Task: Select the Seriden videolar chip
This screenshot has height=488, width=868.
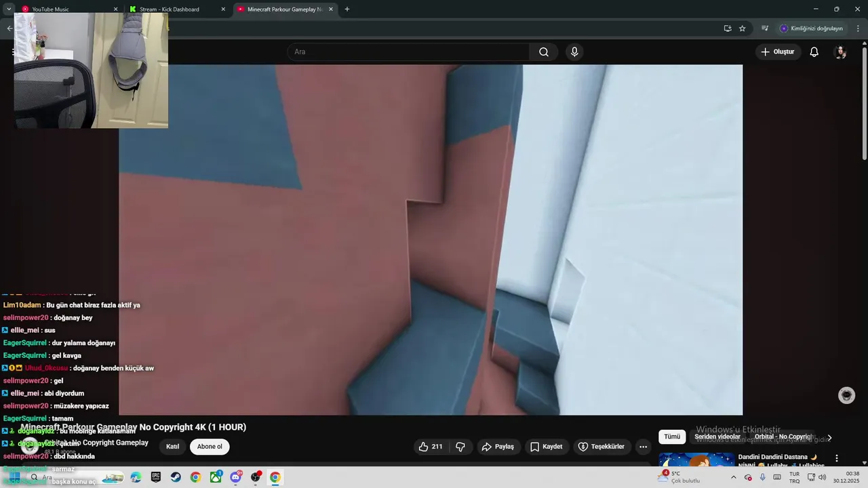Action: pos(717,437)
